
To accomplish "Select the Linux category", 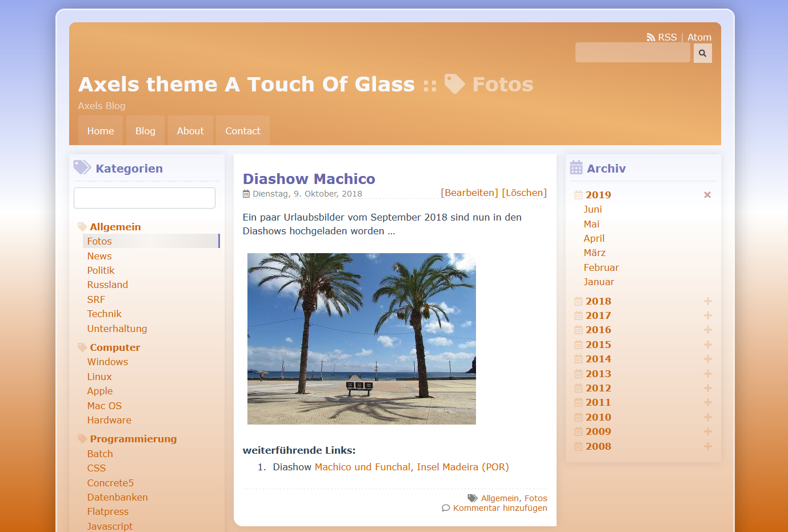I will pos(99,377).
